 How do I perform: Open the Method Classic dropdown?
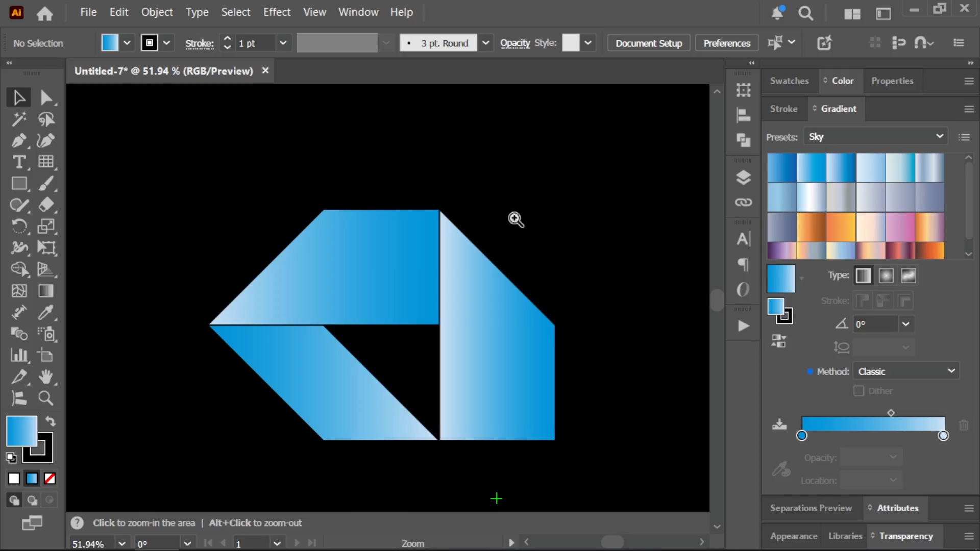click(x=906, y=371)
